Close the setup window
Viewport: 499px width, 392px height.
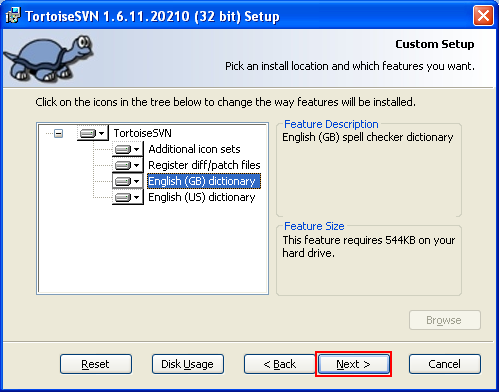pyautogui.click(x=483, y=15)
